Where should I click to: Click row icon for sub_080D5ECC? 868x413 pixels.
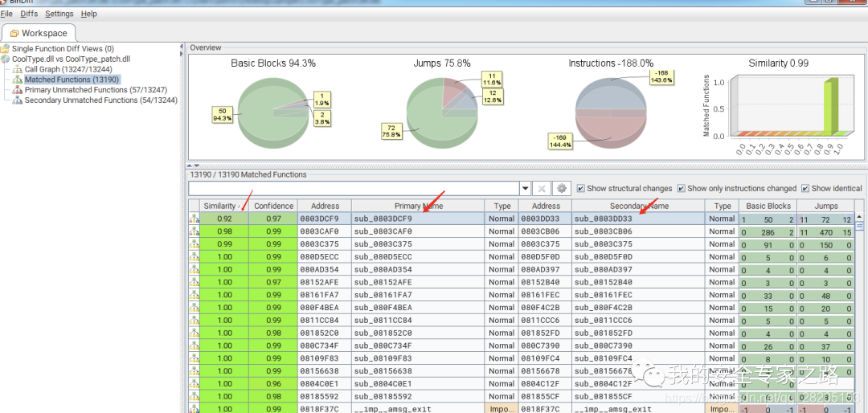tap(194, 257)
